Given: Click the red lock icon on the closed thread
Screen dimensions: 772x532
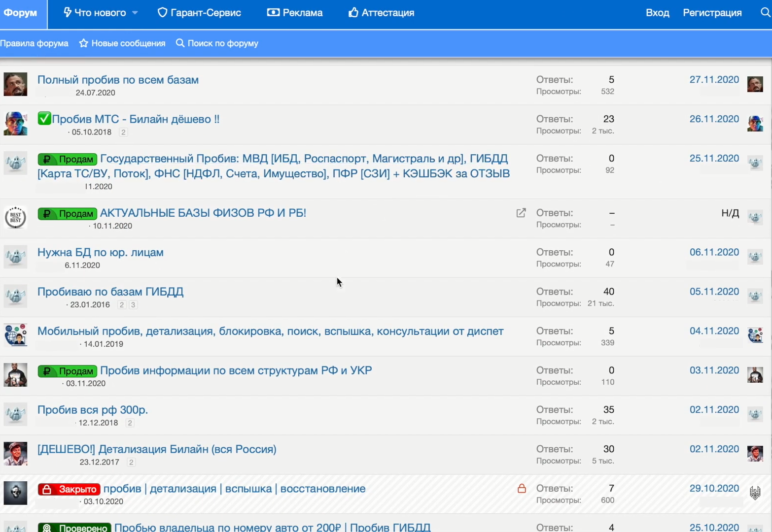Looking at the screenshot, I should [x=522, y=489].
